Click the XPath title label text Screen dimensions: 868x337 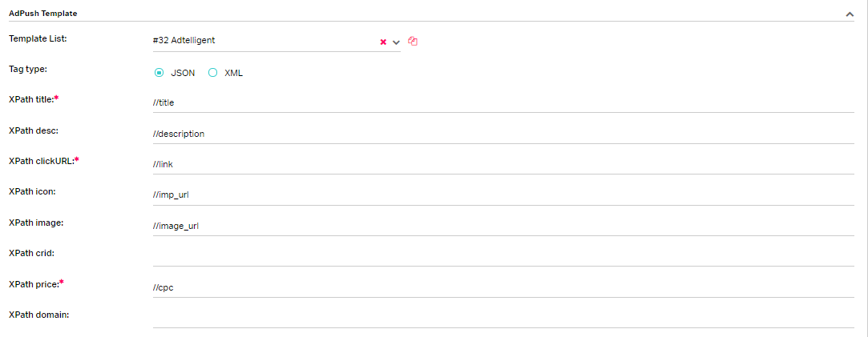point(33,99)
